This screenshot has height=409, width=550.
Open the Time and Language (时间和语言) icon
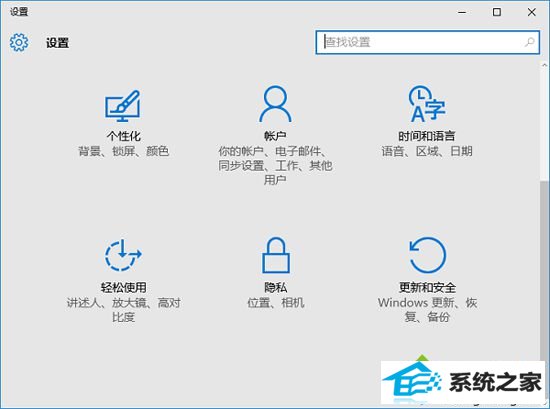[x=427, y=104]
